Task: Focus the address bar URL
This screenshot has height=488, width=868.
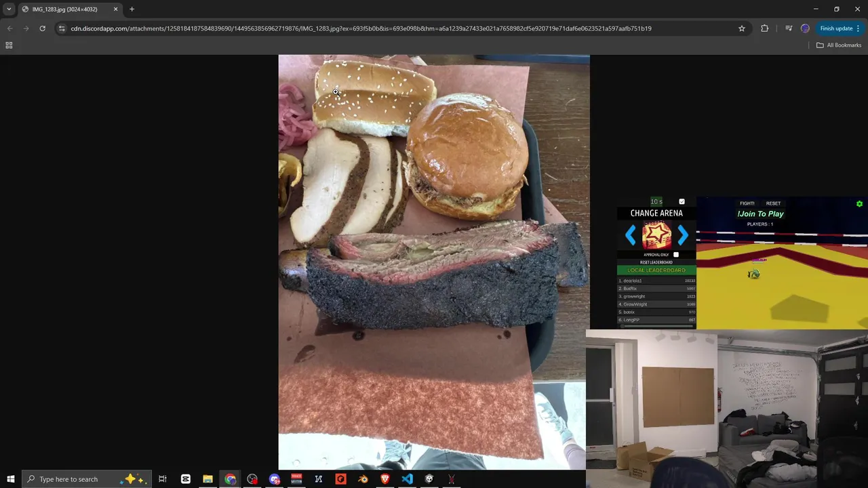Action: 361,28
